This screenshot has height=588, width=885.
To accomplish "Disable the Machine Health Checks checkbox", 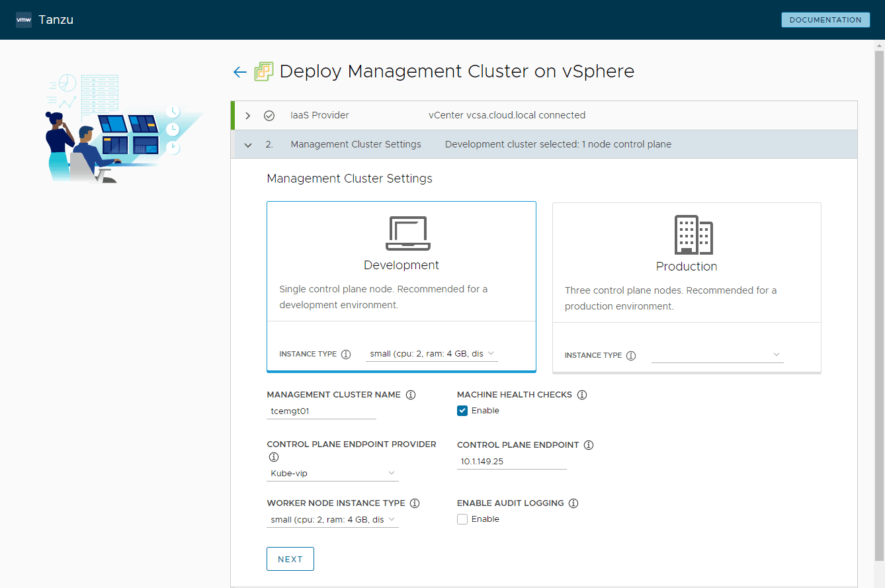I will coord(462,411).
